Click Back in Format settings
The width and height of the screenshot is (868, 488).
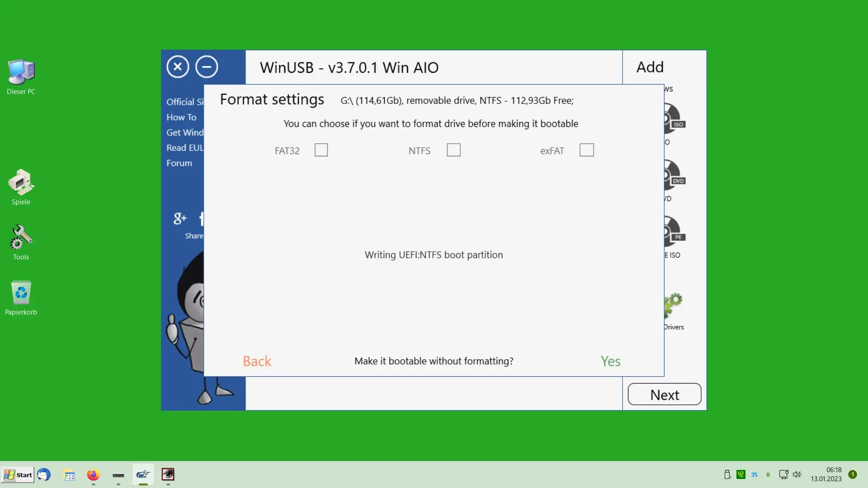[x=257, y=361]
